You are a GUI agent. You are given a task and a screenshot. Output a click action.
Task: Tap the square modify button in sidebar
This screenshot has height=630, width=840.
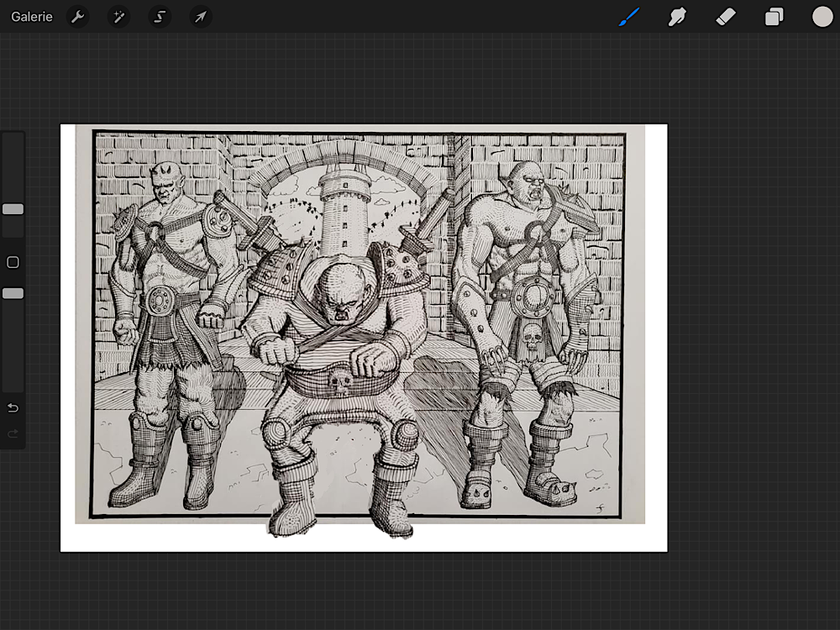coord(13,262)
